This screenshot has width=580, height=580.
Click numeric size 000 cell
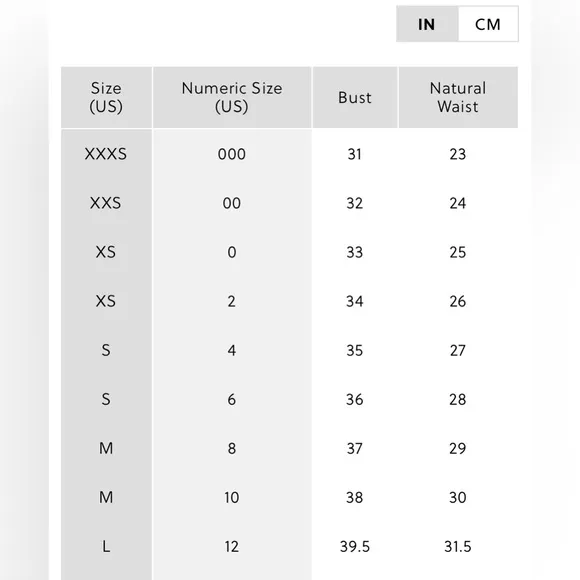(232, 154)
